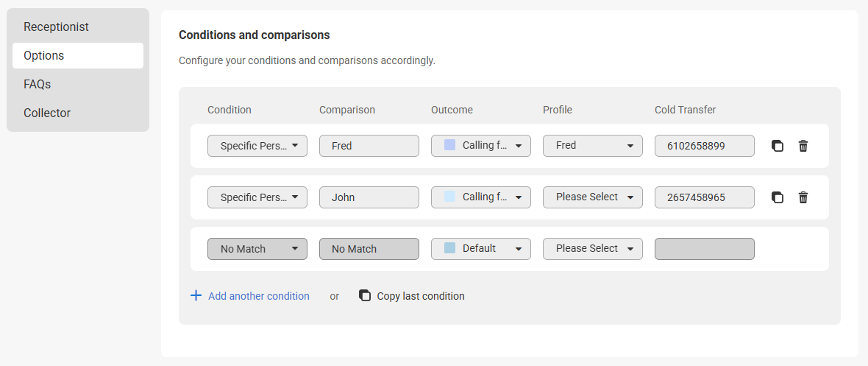Open the Default outcome dropdown
This screenshot has height=366, width=868.
click(x=481, y=249)
